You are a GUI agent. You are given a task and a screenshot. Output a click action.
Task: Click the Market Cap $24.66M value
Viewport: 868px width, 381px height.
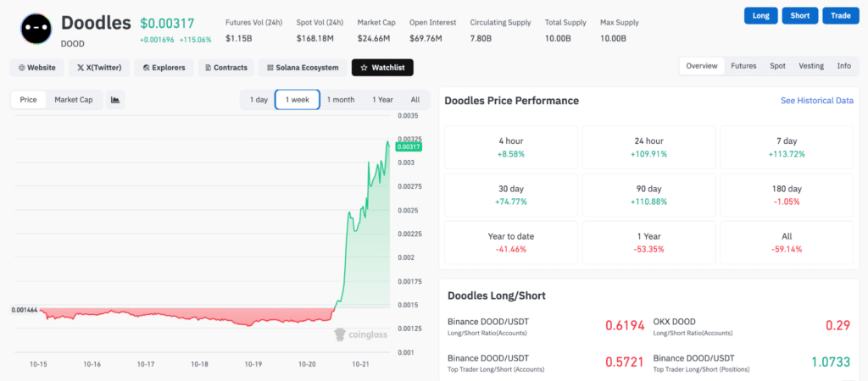click(x=374, y=38)
